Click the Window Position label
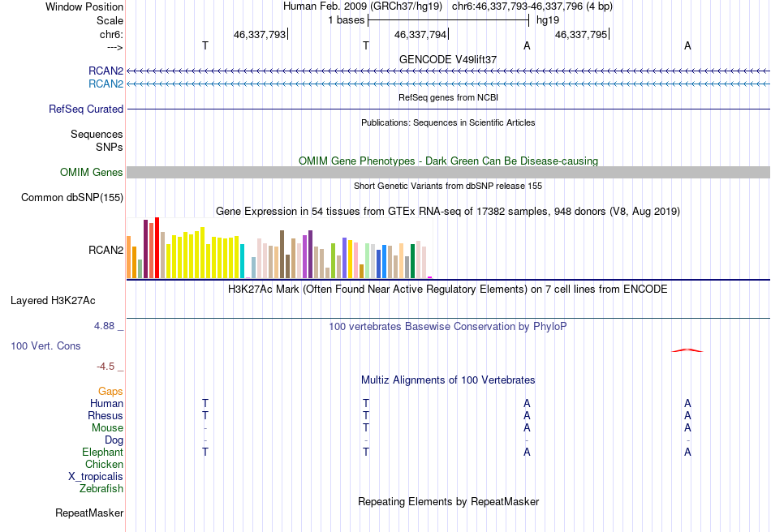Screen dimensions: 771x532 point(84,6)
